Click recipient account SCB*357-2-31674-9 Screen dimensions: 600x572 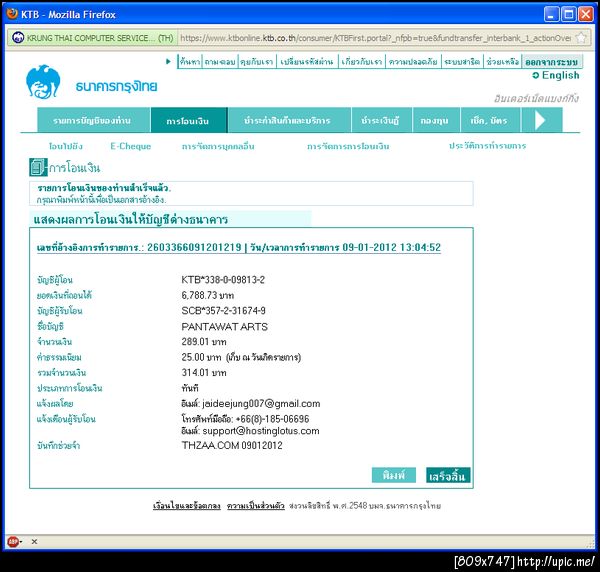click(x=223, y=310)
